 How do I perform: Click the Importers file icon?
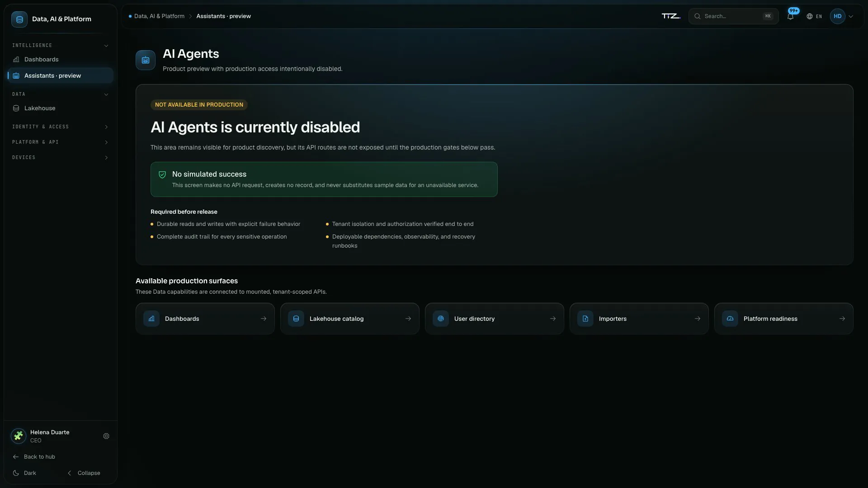[x=585, y=319]
